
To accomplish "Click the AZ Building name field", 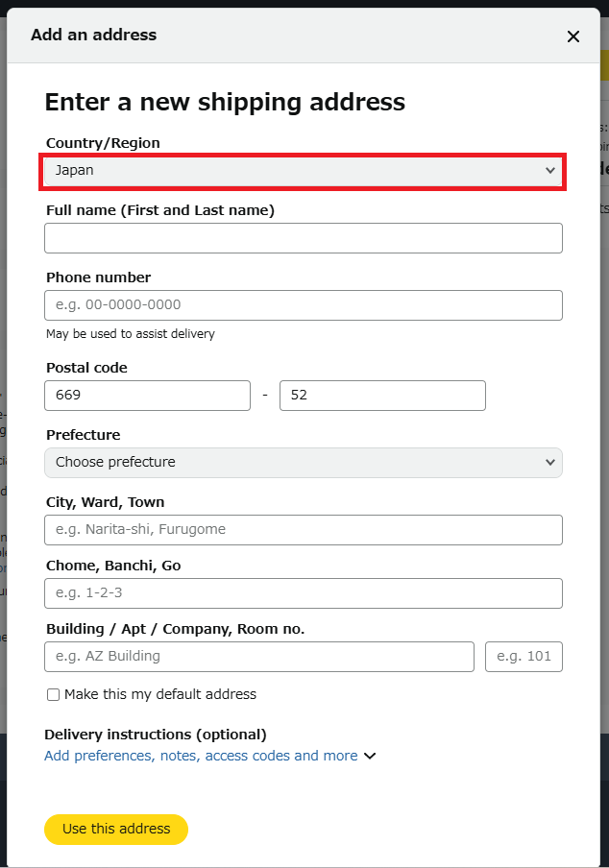I will 259,657.
